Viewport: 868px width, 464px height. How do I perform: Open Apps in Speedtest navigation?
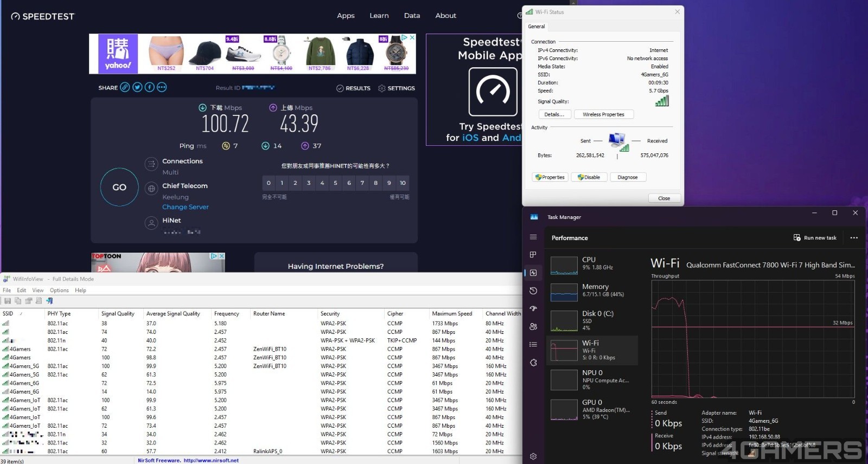click(346, 16)
